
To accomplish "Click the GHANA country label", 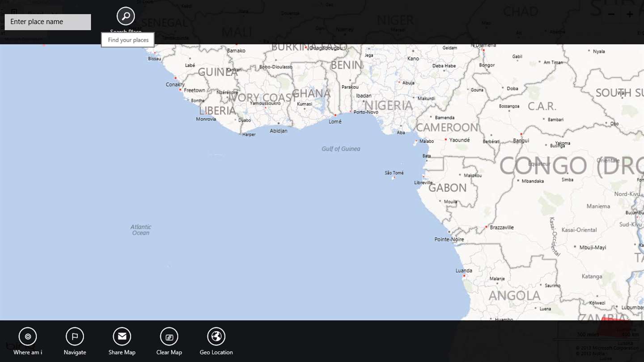I will (311, 93).
